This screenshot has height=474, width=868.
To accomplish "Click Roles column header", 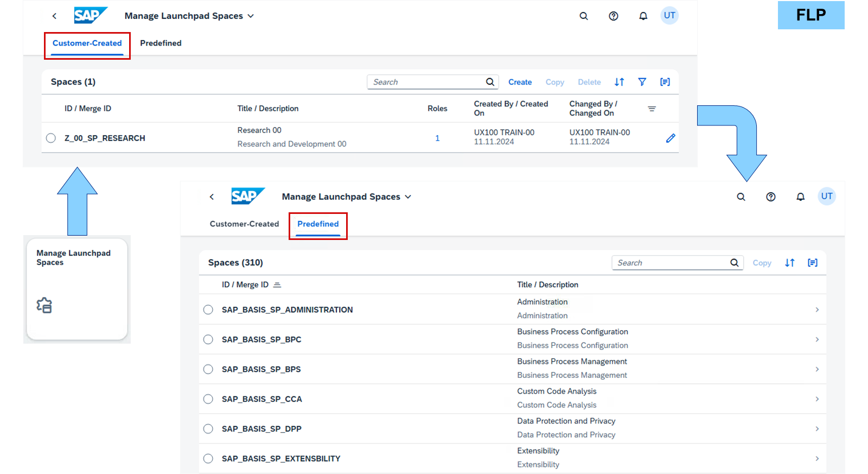I will (x=437, y=109).
